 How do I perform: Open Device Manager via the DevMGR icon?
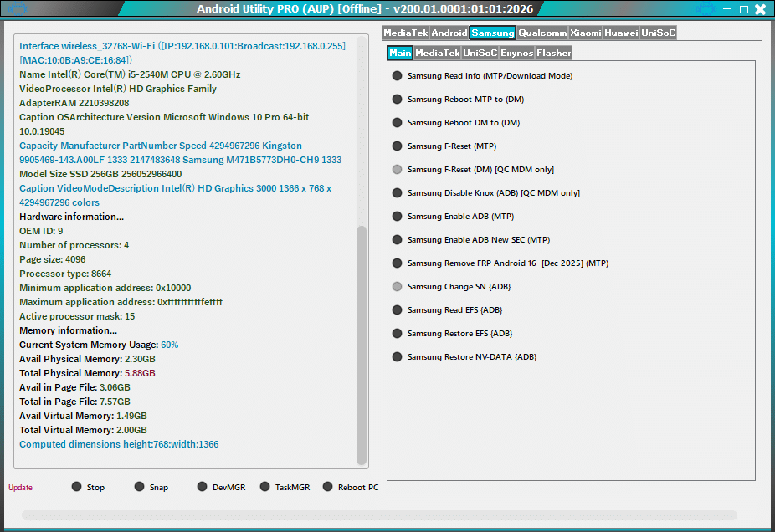point(201,486)
